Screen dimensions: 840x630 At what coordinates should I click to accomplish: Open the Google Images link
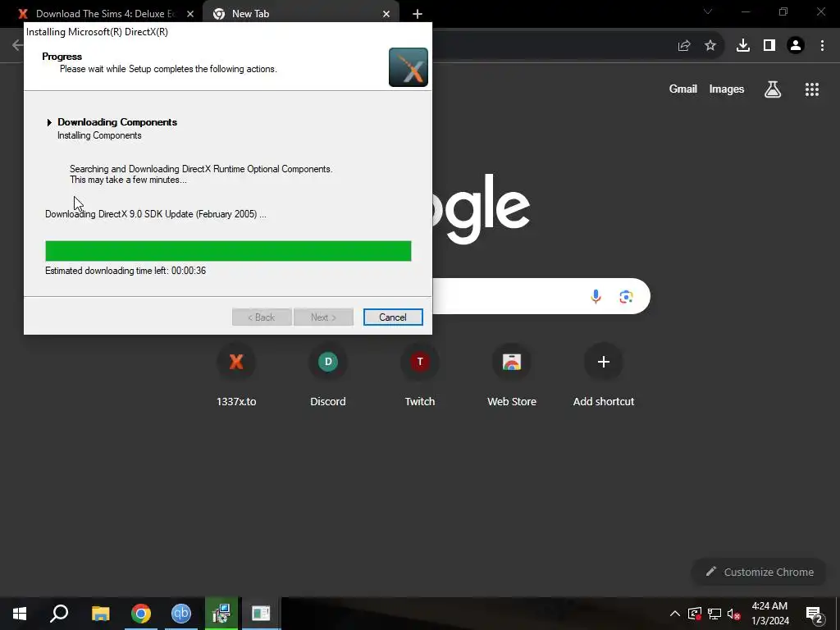tap(727, 89)
